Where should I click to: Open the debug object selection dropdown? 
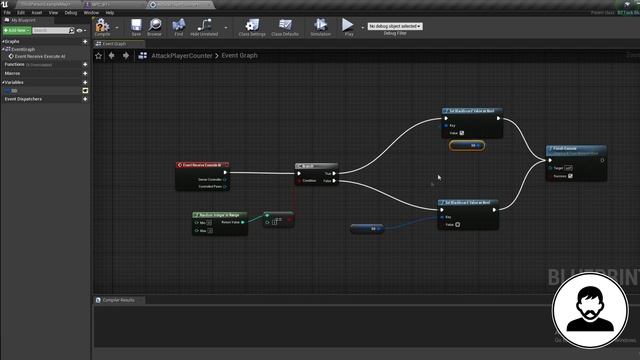tap(395, 26)
